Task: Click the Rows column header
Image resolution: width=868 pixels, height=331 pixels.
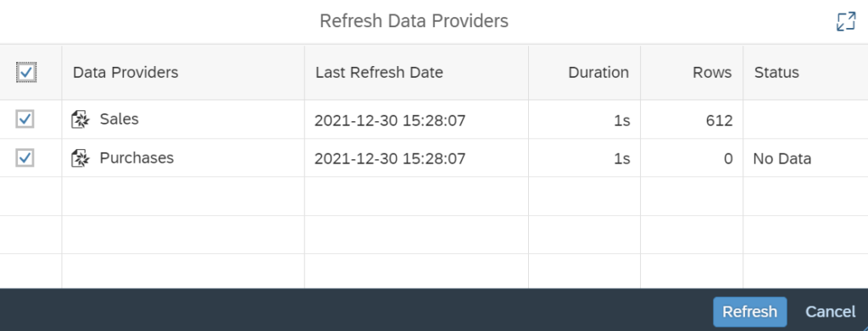Action: 712,73
